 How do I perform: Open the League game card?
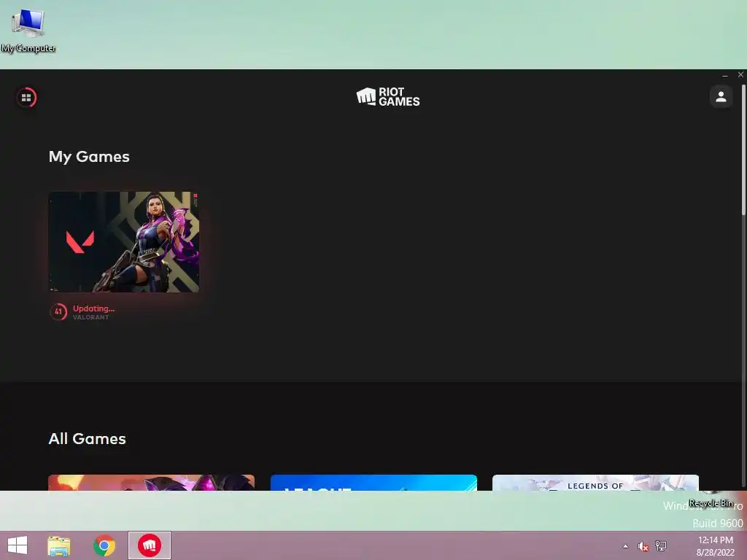tap(373, 483)
